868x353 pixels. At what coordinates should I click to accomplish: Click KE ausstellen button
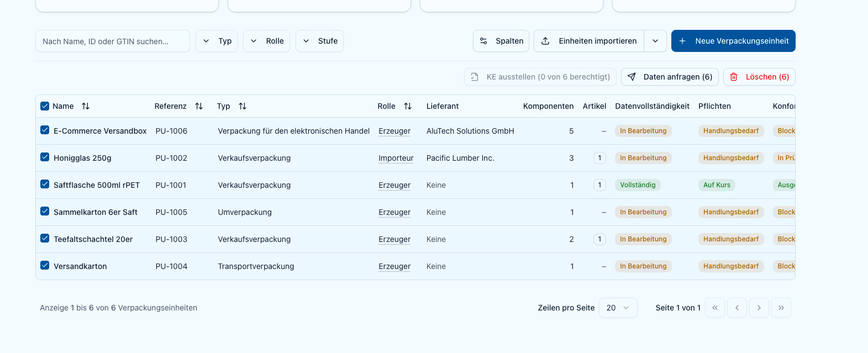click(x=540, y=77)
